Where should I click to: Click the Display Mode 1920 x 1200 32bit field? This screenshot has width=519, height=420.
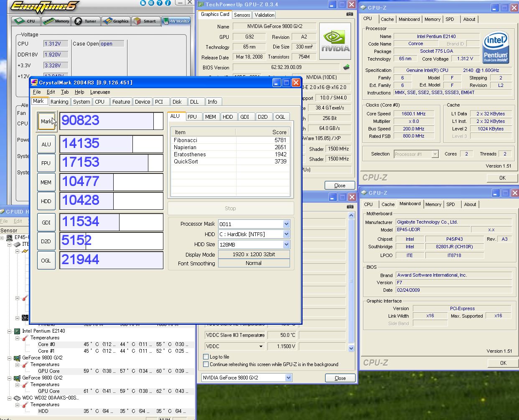pyautogui.click(x=254, y=254)
